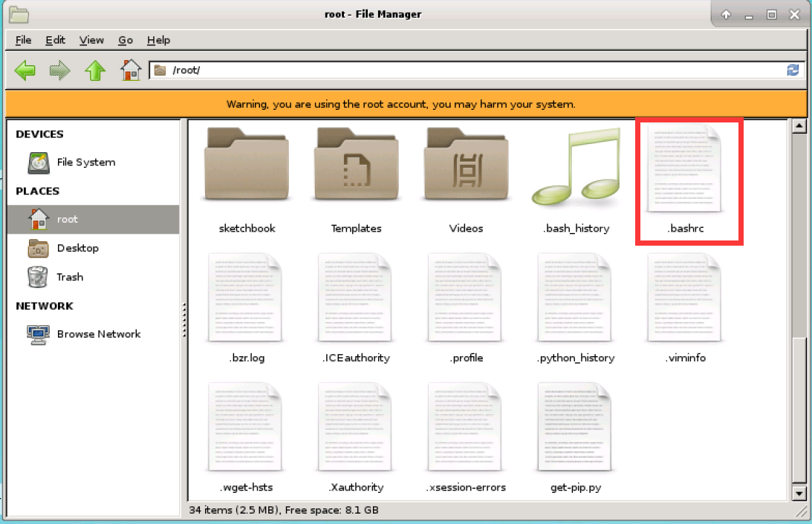The height and width of the screenshot is (524, 812).
Task: Select the .bzr.log file icon
Action: (x=245, y=298)
